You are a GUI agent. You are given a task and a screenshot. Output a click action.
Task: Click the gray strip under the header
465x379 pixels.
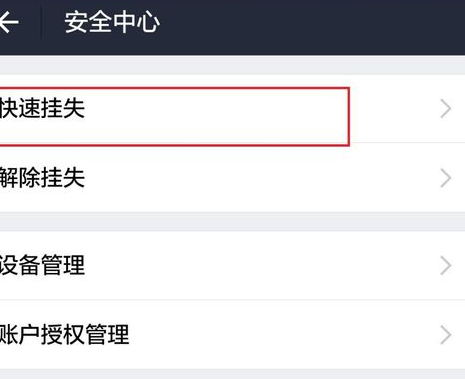(x=232, y=65)
